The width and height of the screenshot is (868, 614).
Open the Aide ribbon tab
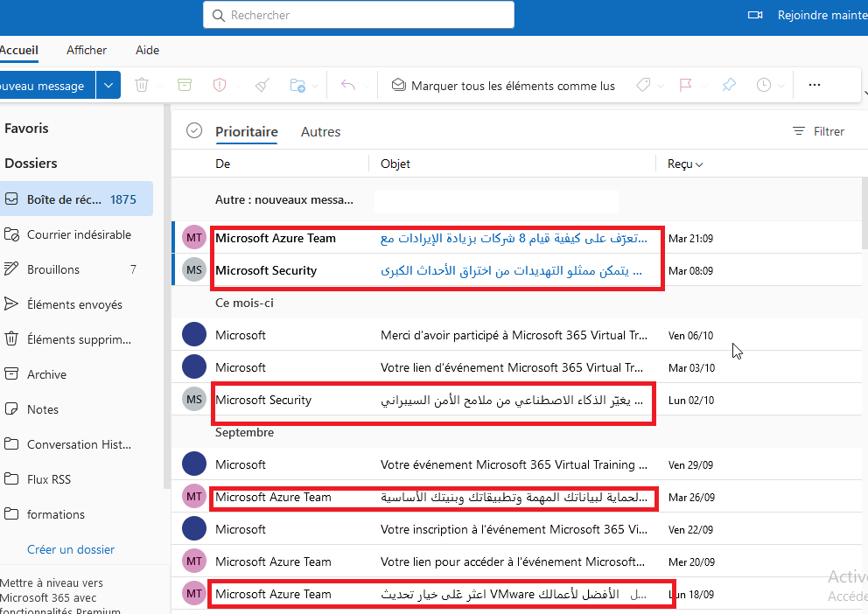(x=147, y=50)
